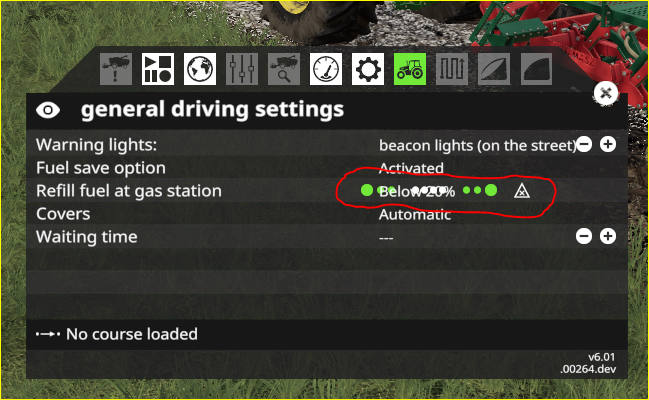Open the gear settings page icon

[x=368, y=69]
